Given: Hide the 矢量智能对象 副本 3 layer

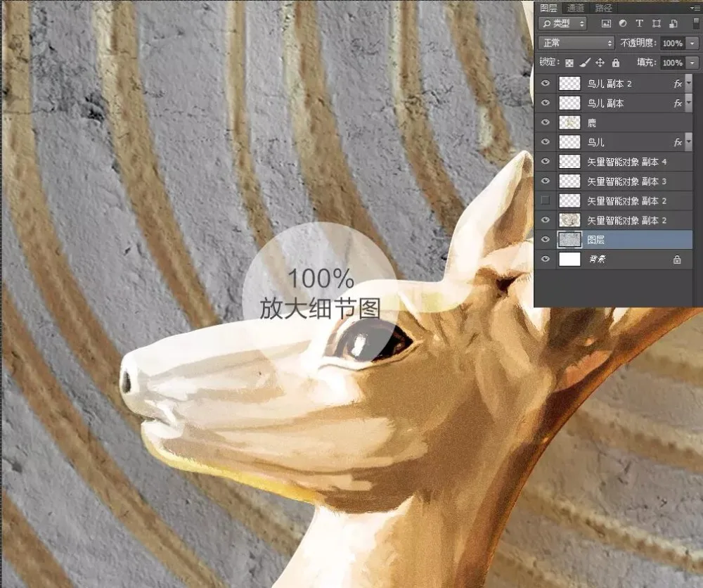Looking at the screenshot, I should 546,181.
